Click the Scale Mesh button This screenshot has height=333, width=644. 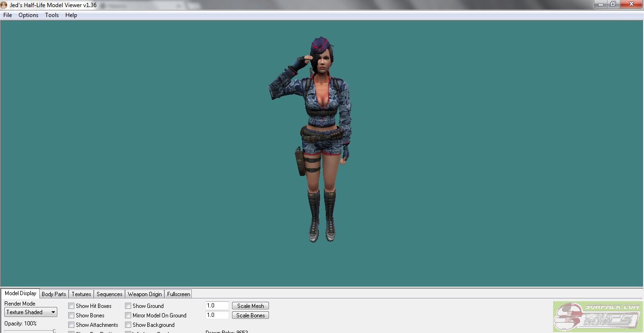click(250, 306)
